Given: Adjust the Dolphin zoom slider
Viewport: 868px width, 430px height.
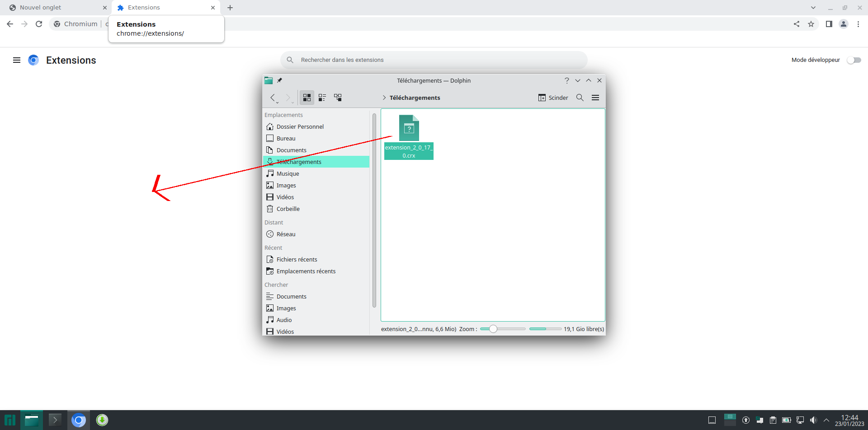Looking at the screenshot, I should pyautogui.click(x=493, y=329).
